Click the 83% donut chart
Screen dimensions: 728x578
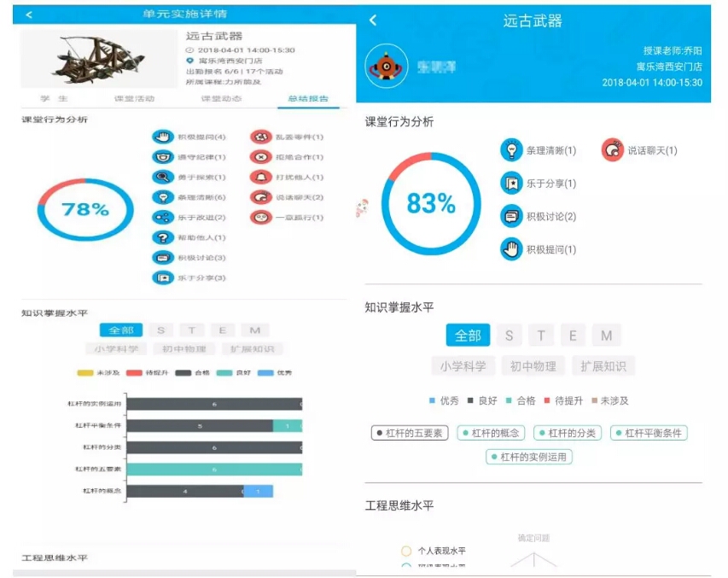click(431, 203)
